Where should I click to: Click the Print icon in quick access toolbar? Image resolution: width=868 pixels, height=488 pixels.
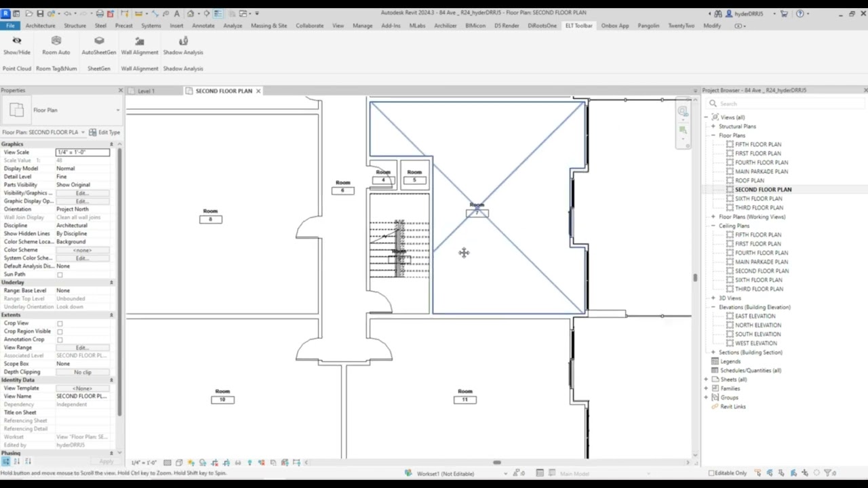tap(100, 13)
